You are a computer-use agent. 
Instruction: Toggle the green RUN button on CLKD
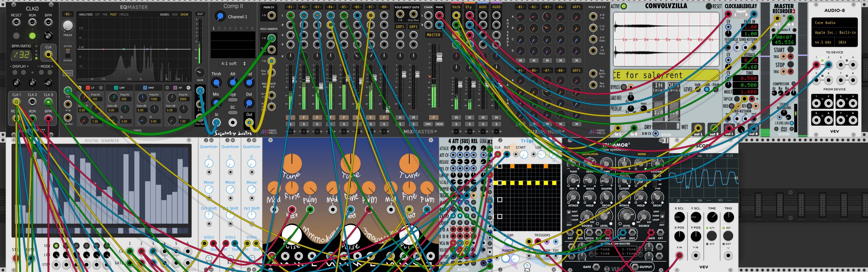click(32, 36)
